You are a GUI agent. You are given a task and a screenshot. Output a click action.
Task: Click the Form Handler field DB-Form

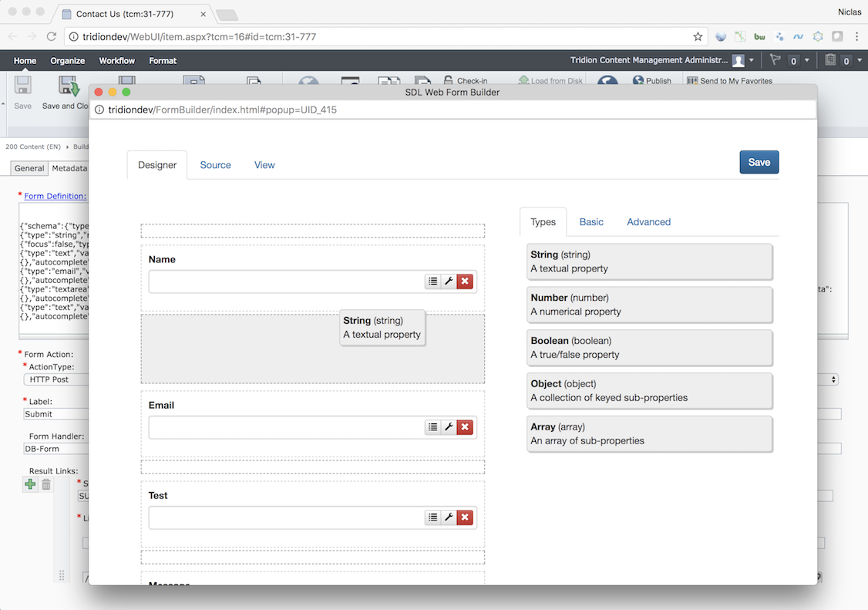56,449
